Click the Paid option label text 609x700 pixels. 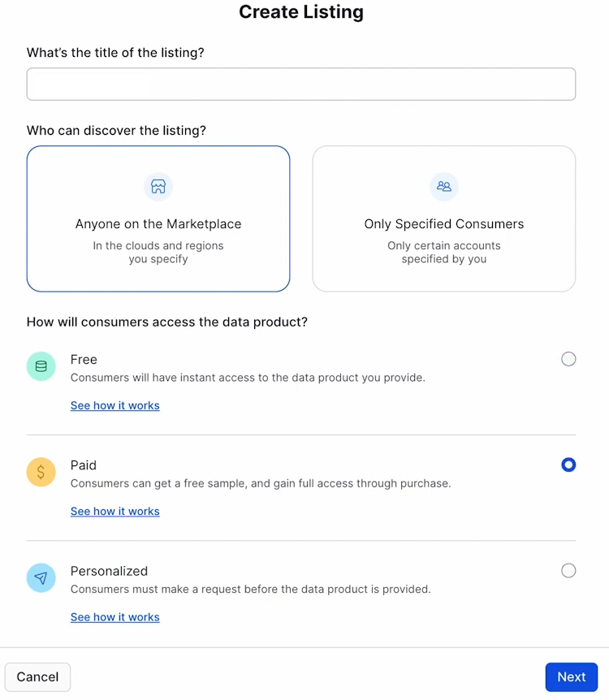click(84, 465)
